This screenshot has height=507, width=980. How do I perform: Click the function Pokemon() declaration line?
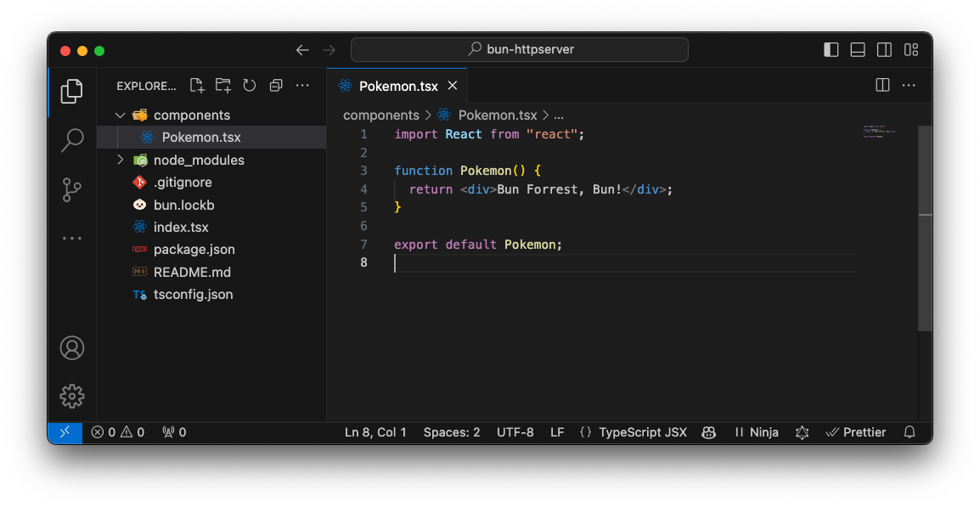(x=468, y=171)
